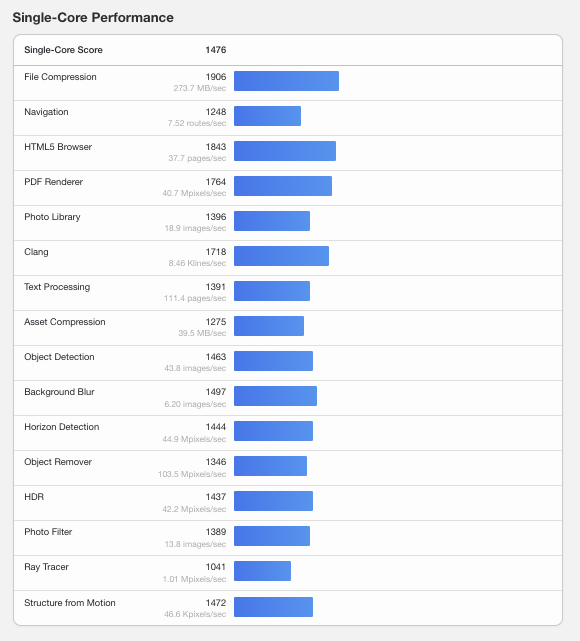580x641 pixels.
Task: Click the Ray Tracer score bar
Action: click(x=262, y=571)
